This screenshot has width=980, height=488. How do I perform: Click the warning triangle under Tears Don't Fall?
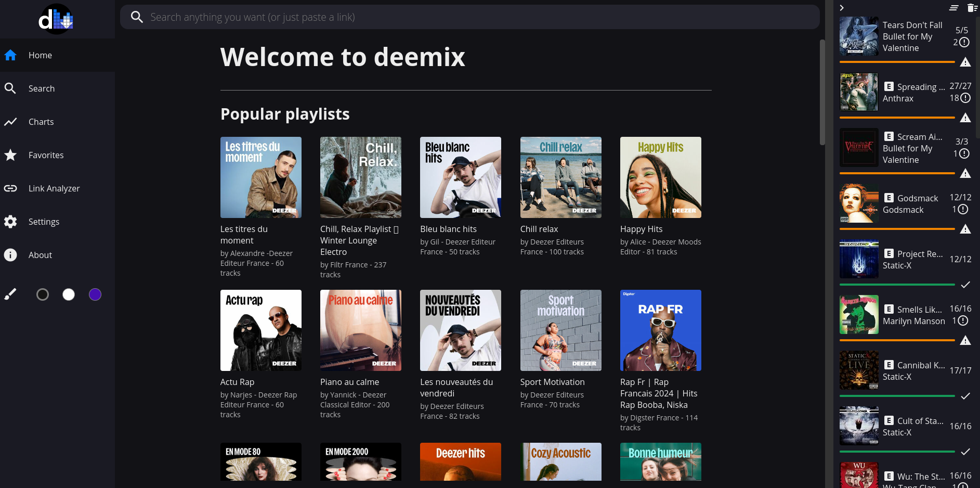tap(965, 62)
